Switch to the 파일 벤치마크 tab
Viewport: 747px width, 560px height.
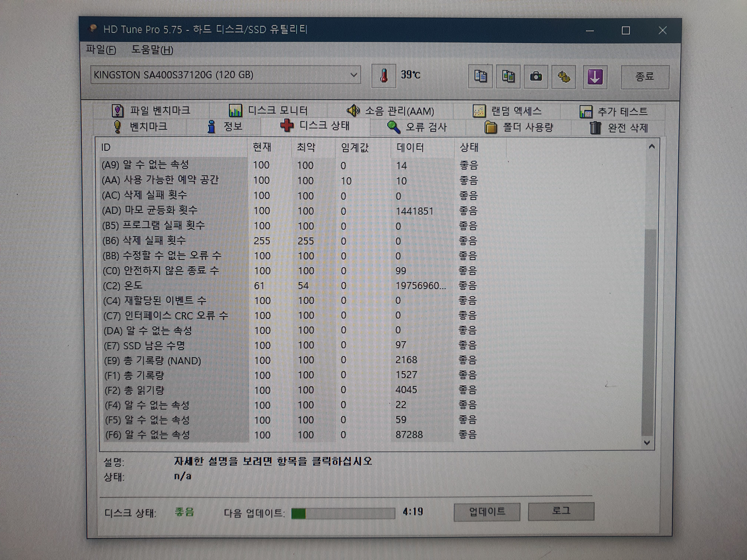[151, 110]
